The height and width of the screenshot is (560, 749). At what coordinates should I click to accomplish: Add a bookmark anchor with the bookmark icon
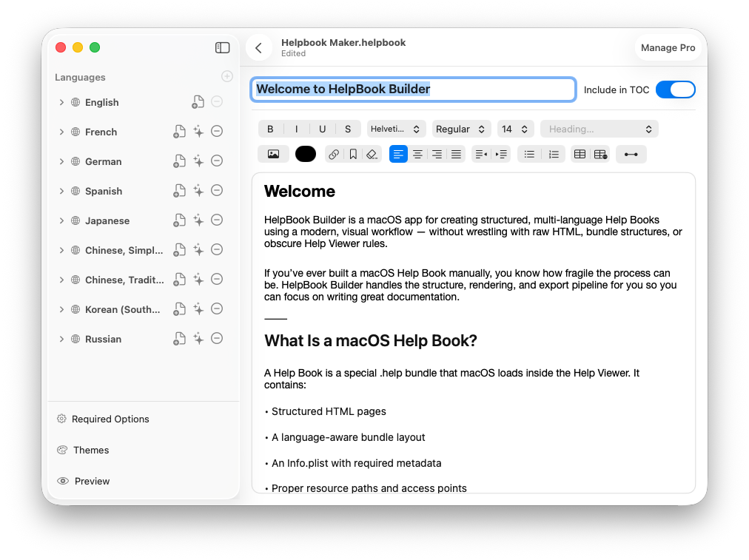pos(353,154)
